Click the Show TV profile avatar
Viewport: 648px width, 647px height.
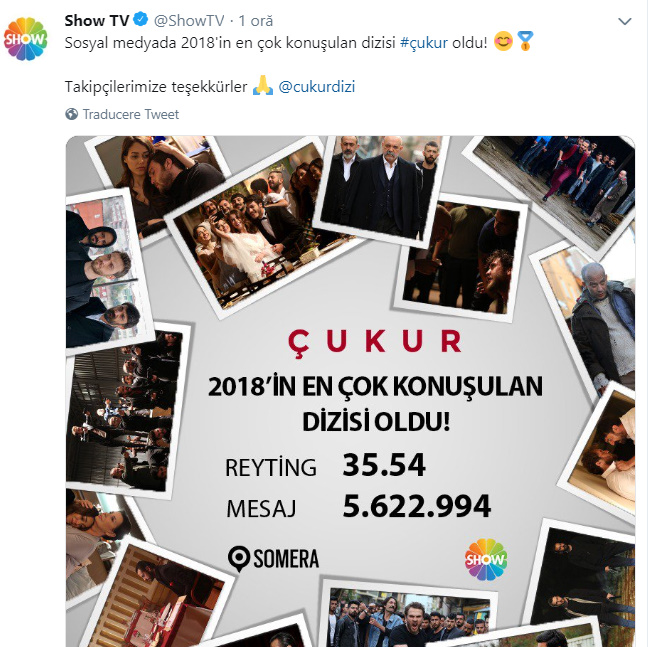click(x=26, y=39)
